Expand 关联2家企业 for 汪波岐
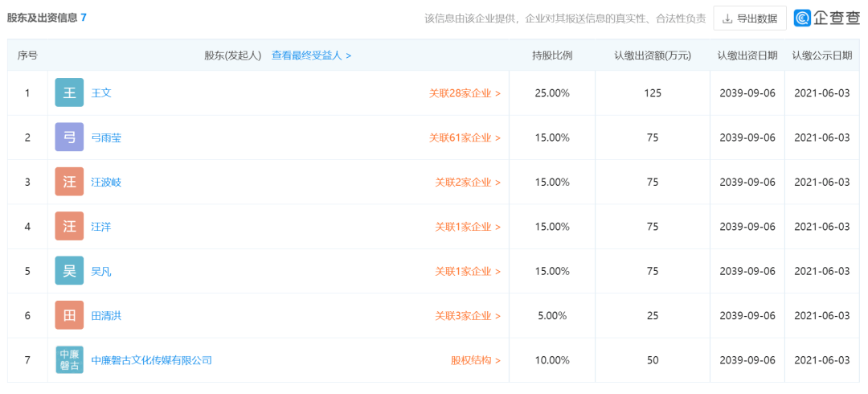This screenshot has height=394, width=868. (468, 182)
